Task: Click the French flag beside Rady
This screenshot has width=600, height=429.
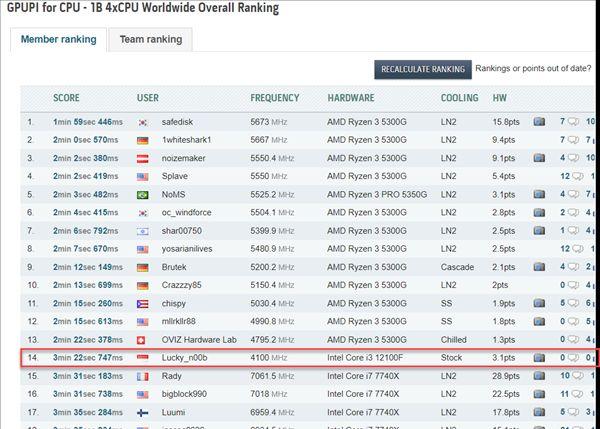Action: click(x=142, y=377)
